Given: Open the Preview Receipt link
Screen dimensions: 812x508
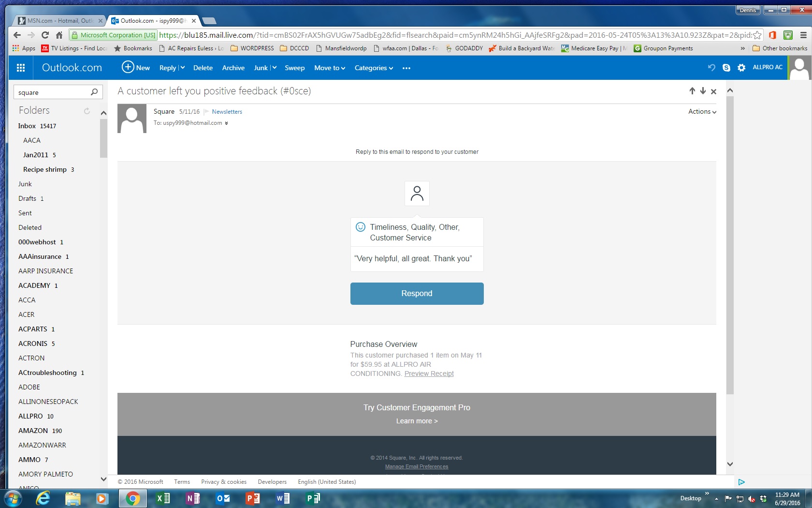Looking at the screenshot, I should point(429,374).
